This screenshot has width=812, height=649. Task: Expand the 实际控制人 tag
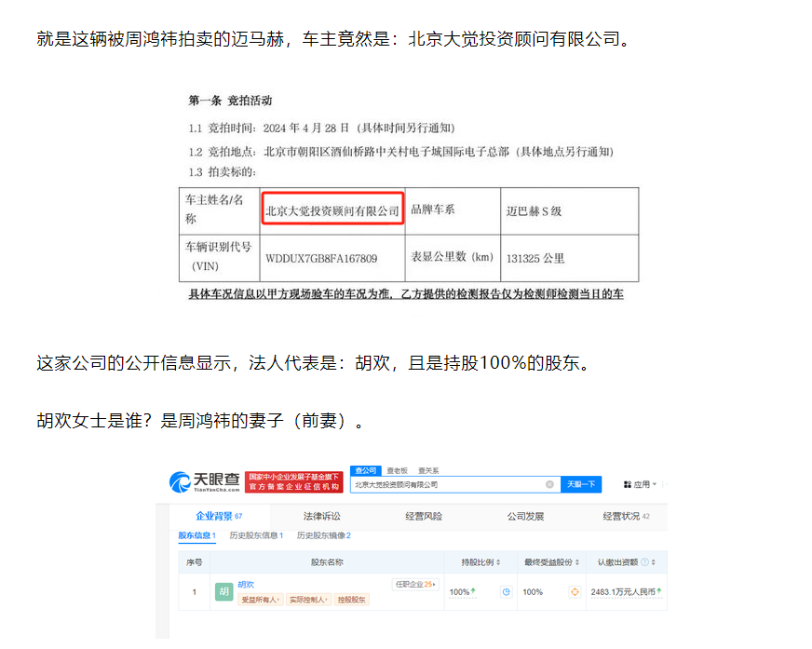308,600
